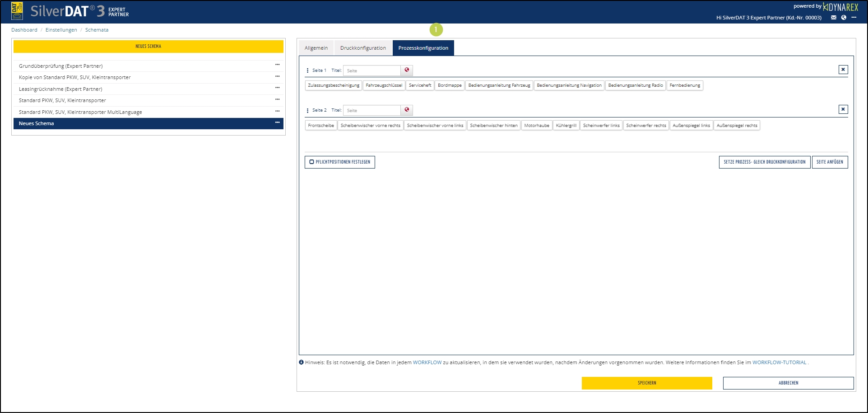The width and height of the screenshot is (868, 413).
Task: Open options menu for Neues Schema row
Action: coord(277,123)
